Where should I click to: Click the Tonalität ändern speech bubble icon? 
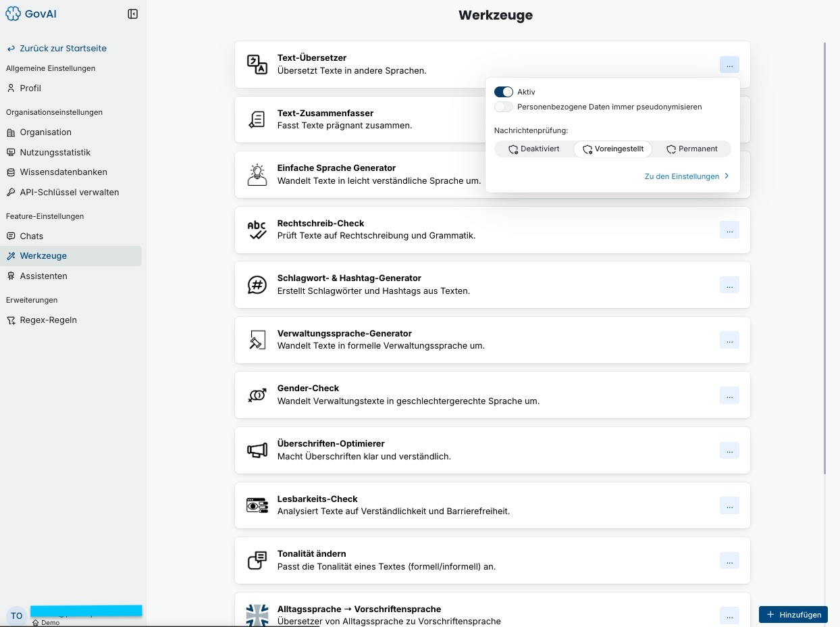(257, 561)
